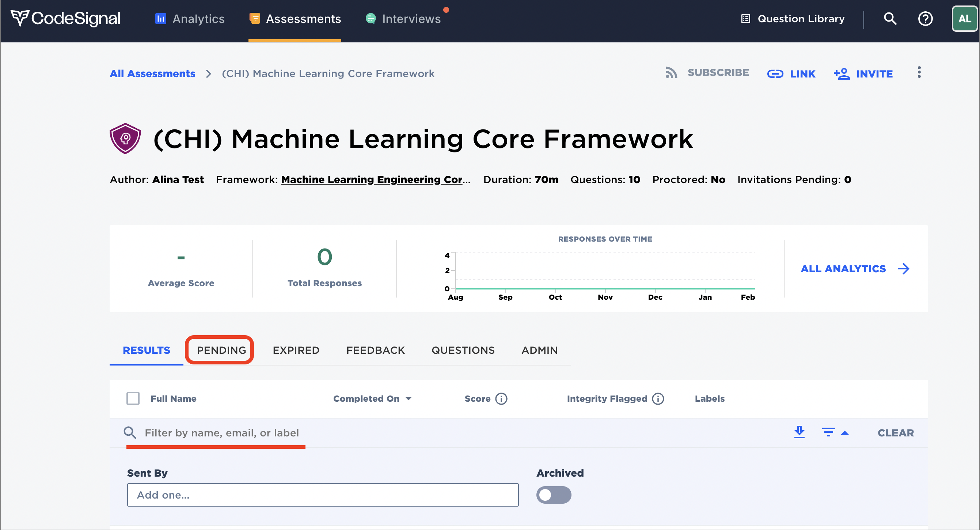Click the Assessments orange icon
980x530 pixels.
[x=255, y=18]
